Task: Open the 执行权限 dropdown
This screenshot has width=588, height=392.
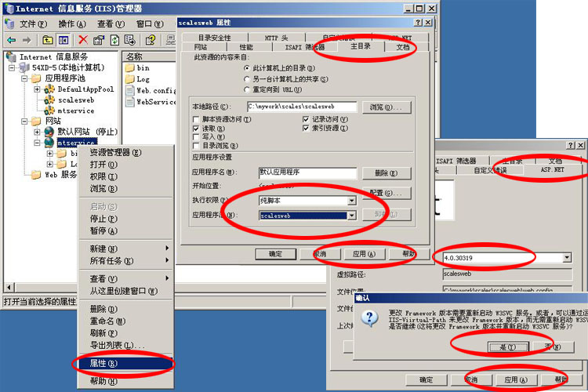Action: pyautogui.click(x=351, y=201)
